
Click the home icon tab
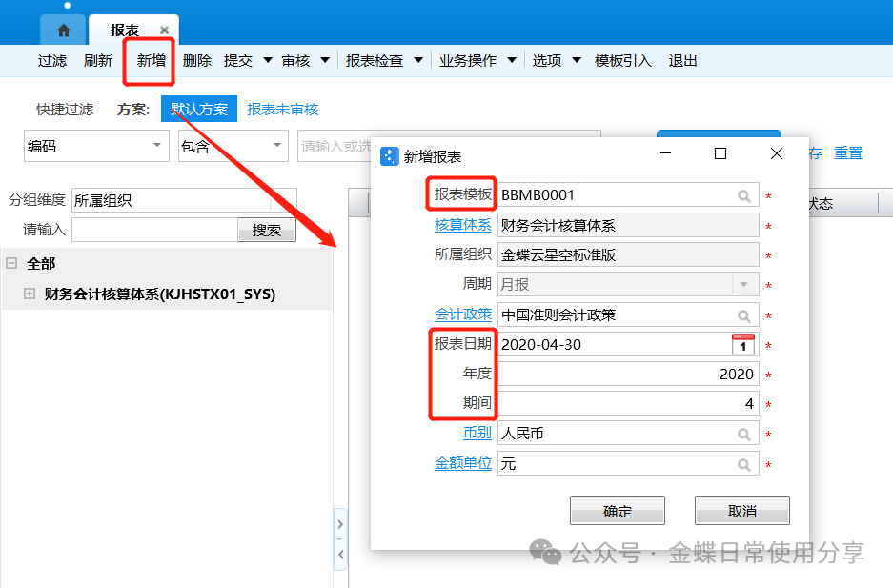click(63, 30)
